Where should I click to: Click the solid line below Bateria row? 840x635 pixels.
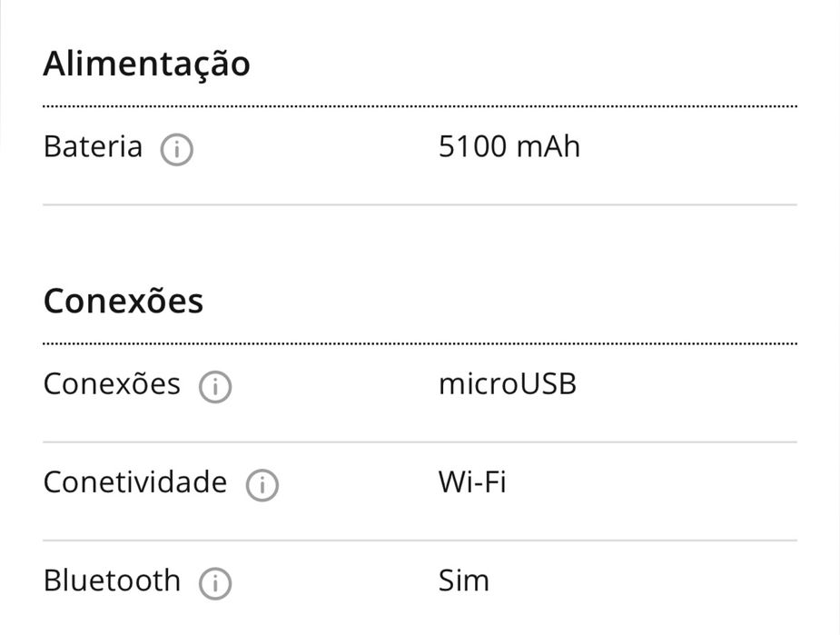coord(420,205)
